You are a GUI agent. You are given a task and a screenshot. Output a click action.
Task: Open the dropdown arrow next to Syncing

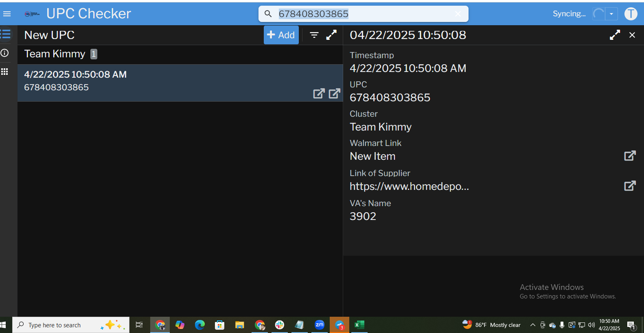click(x=611, y=14)
